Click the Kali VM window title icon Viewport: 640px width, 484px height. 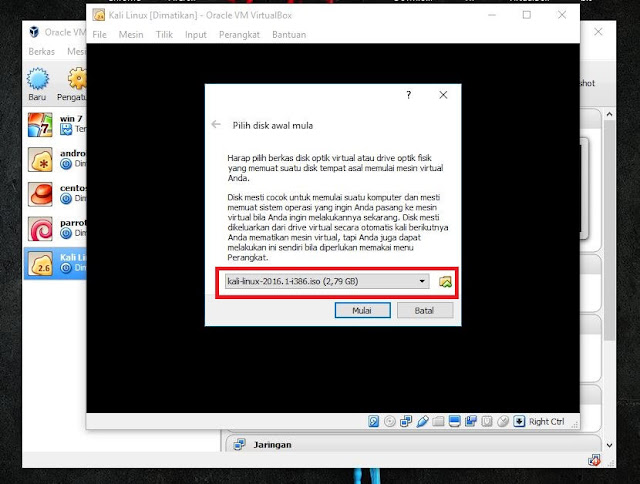tap(98, 16)
